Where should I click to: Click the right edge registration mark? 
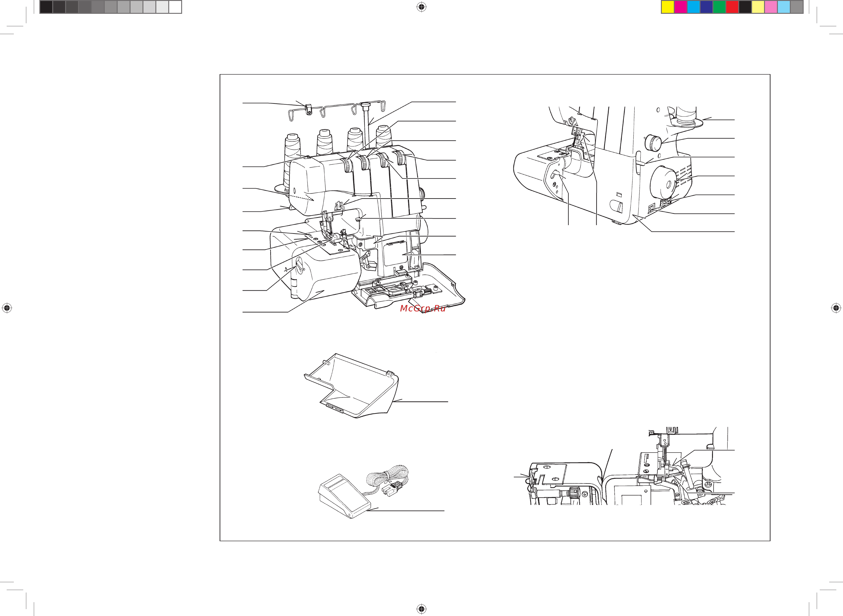click(836, 308)
